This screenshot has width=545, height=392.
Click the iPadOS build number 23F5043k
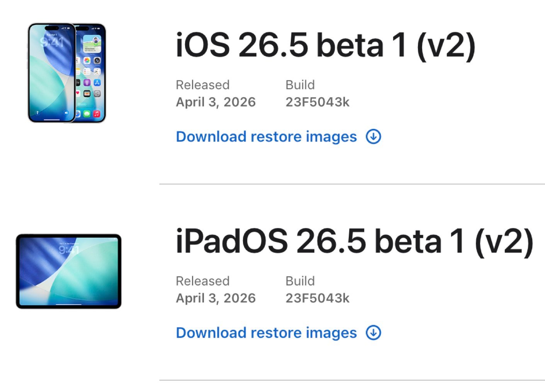317,298
